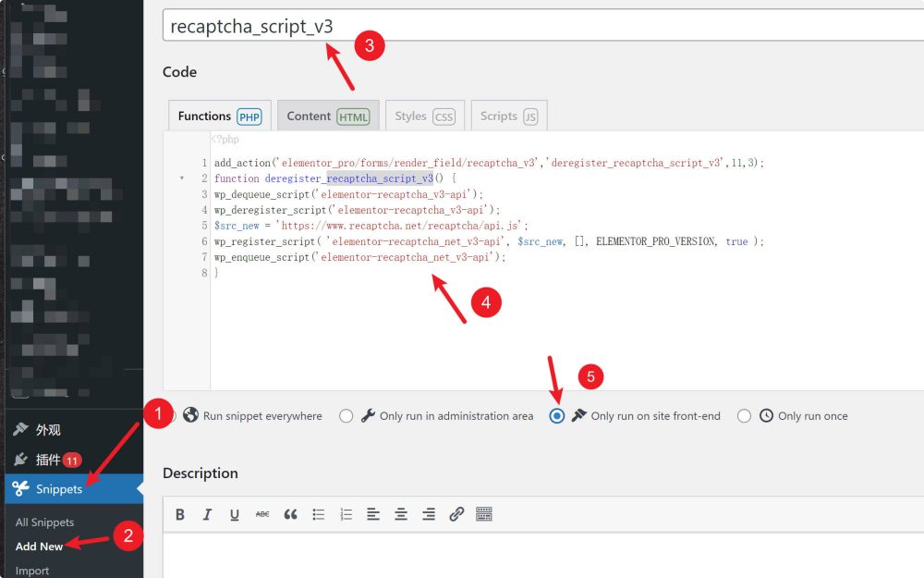The width and height of the screenshot is (924, 578).
Task: Select Only run once radio button
Action: click(744, 416)
